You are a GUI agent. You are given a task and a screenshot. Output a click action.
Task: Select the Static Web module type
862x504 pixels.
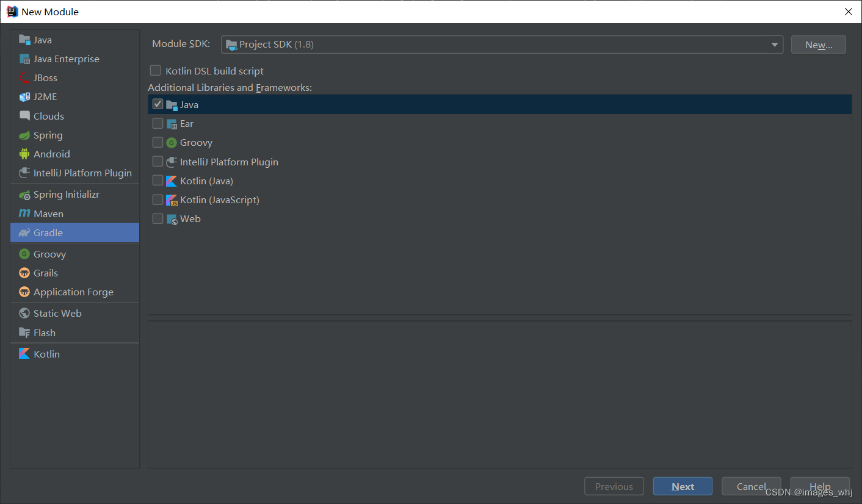[74, 313]
